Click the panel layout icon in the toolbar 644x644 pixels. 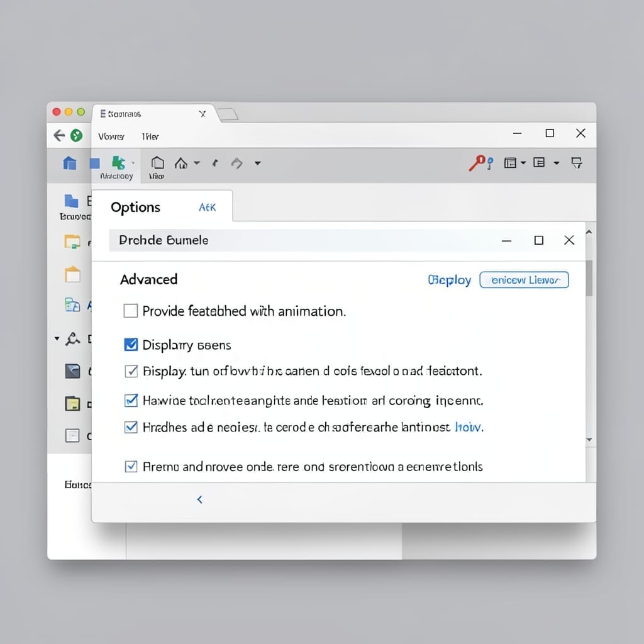click(510, 163)
